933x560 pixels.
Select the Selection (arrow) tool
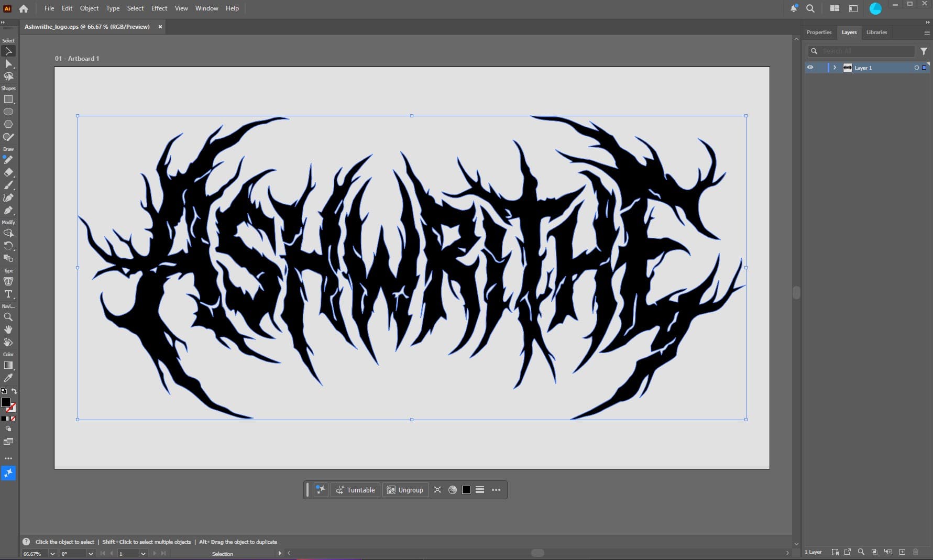pos(8,51)
